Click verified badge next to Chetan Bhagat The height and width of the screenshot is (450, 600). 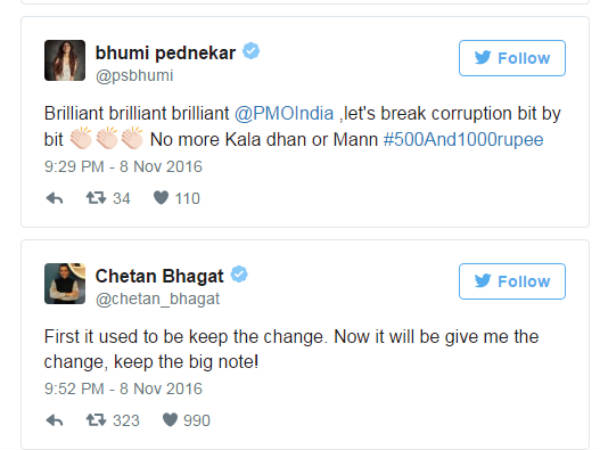click(x=239, y=274)
